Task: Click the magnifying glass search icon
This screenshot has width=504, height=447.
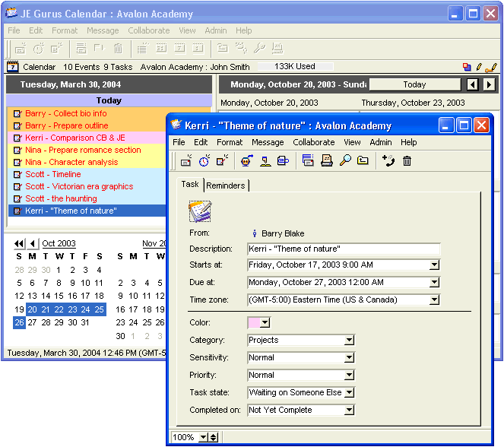Action: 345,160
